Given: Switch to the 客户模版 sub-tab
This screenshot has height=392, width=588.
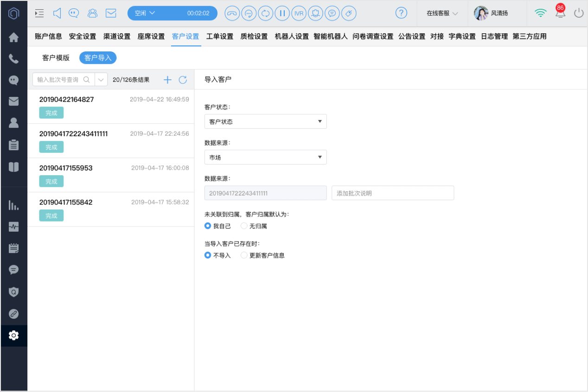Looking at the screenshot, I should click(56, 57).
